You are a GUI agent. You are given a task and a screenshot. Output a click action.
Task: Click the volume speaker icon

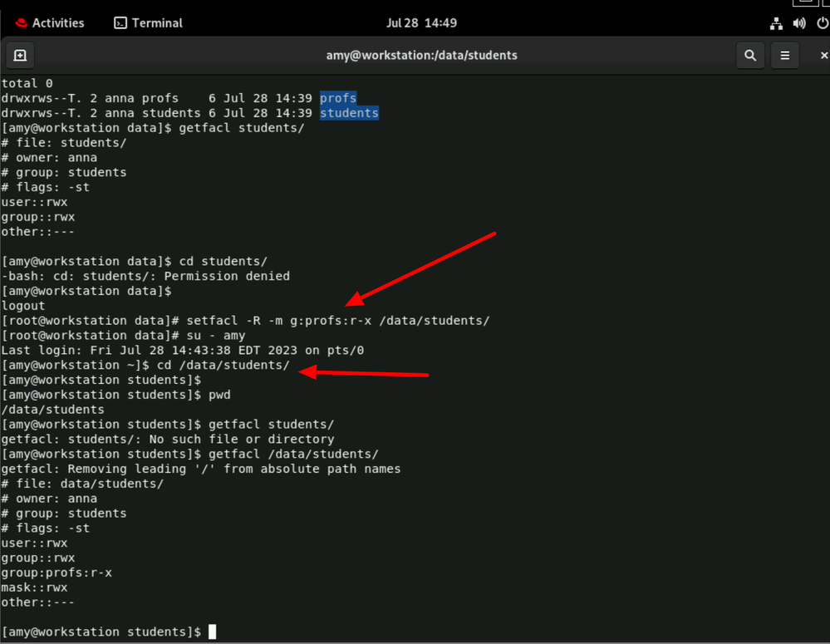coord(799,23)
